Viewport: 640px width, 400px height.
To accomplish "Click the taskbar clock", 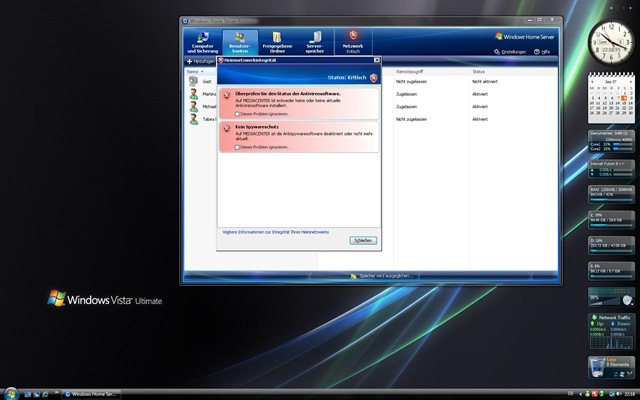I will (x=630, y=394).
